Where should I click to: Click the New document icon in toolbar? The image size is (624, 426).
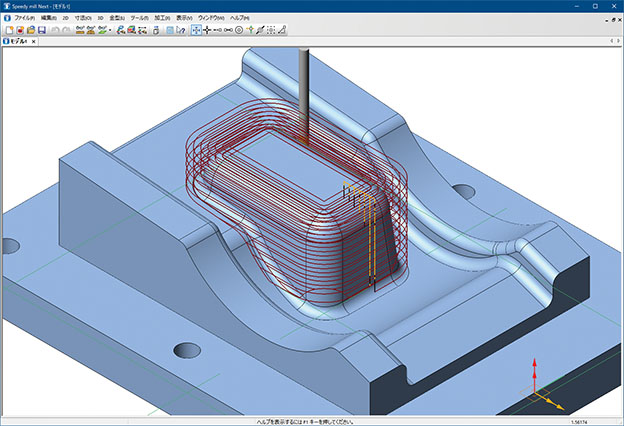[x=8, y=31]
